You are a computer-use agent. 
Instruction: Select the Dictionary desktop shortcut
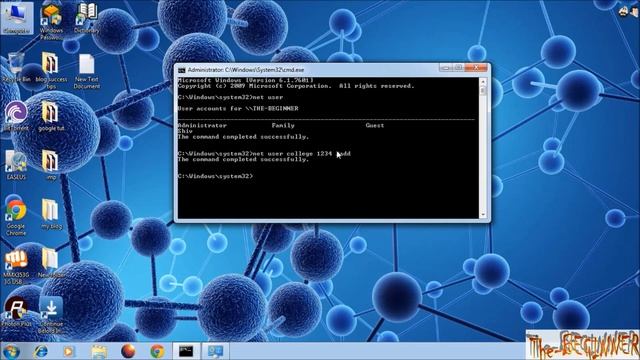[87, 19]
